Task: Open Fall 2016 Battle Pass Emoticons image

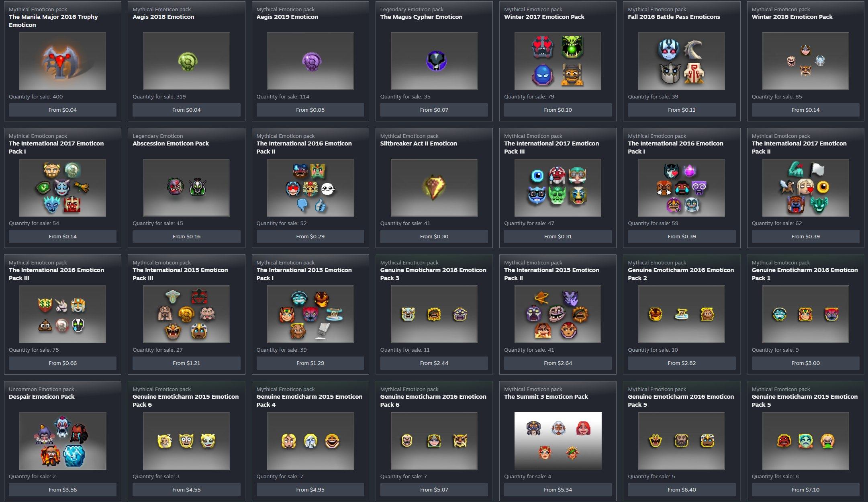Action: point(682,61)
